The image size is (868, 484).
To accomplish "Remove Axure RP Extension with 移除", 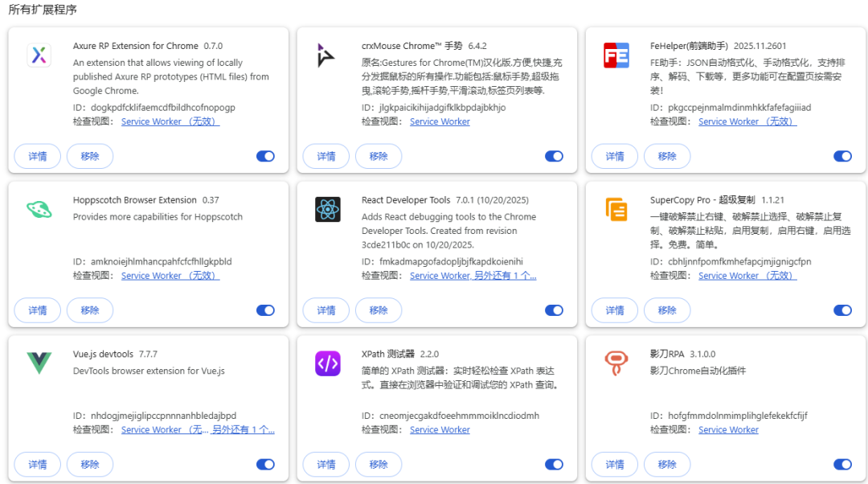I will click(90, 156).
